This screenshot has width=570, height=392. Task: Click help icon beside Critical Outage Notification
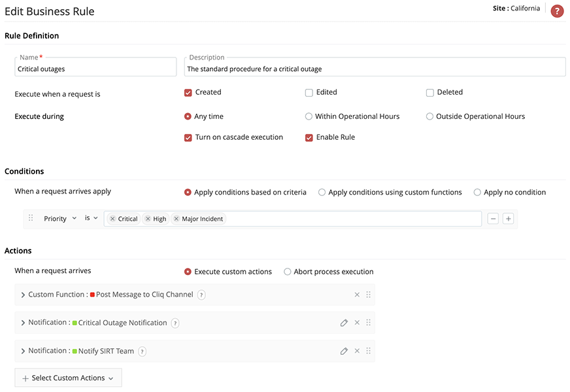pos(175,323)
